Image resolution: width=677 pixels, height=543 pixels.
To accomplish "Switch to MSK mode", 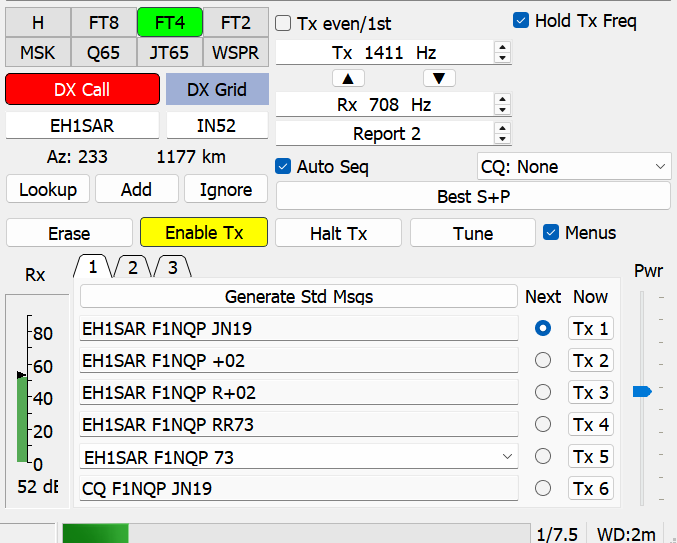I will [38, 53].
